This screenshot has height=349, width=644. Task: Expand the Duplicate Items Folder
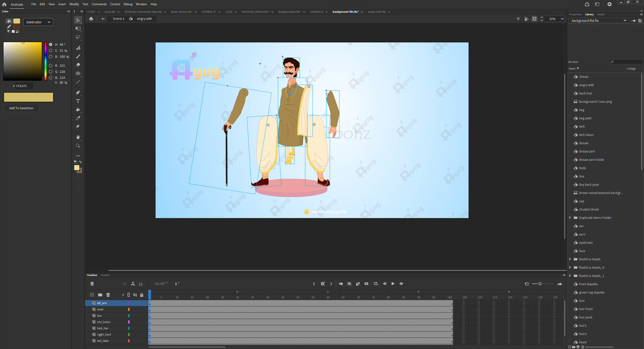pos(570,218)
